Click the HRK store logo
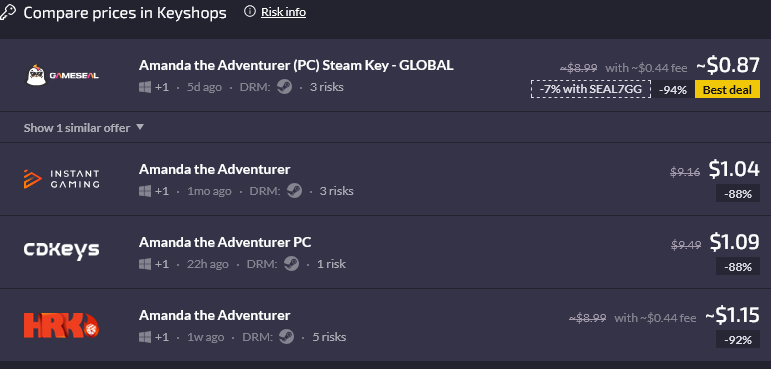Image resolution: width=771 pixels, height=369 pixels. tap(61, 325)
